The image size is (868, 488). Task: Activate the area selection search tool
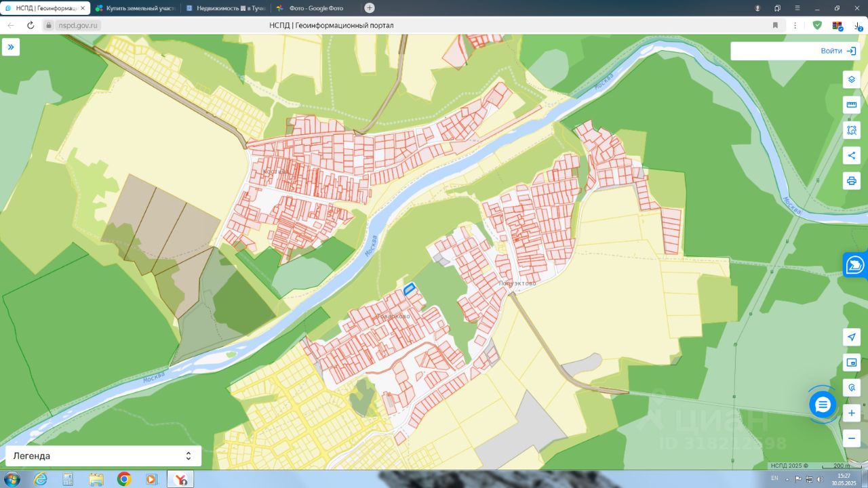851,130
